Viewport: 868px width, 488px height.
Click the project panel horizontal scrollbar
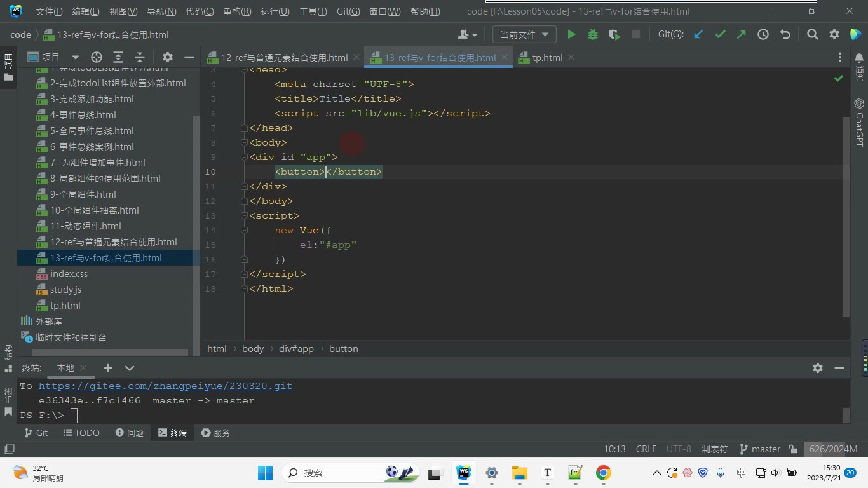(110, 352)
